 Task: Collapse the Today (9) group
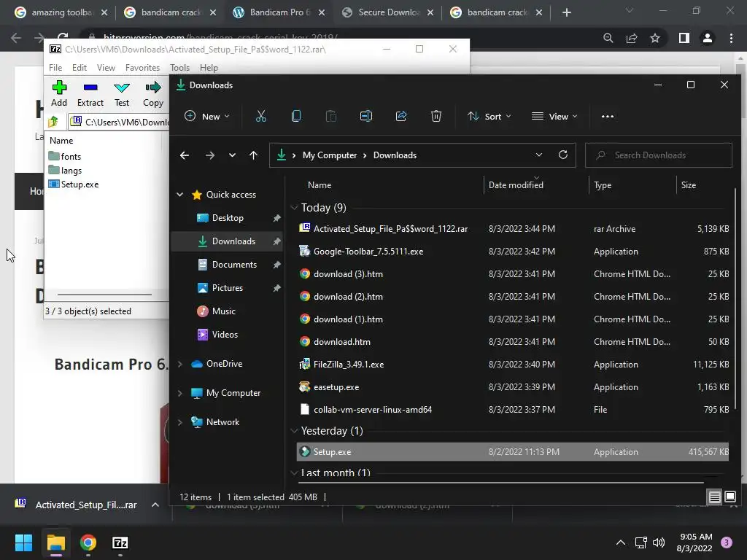[x=294, y=208]
